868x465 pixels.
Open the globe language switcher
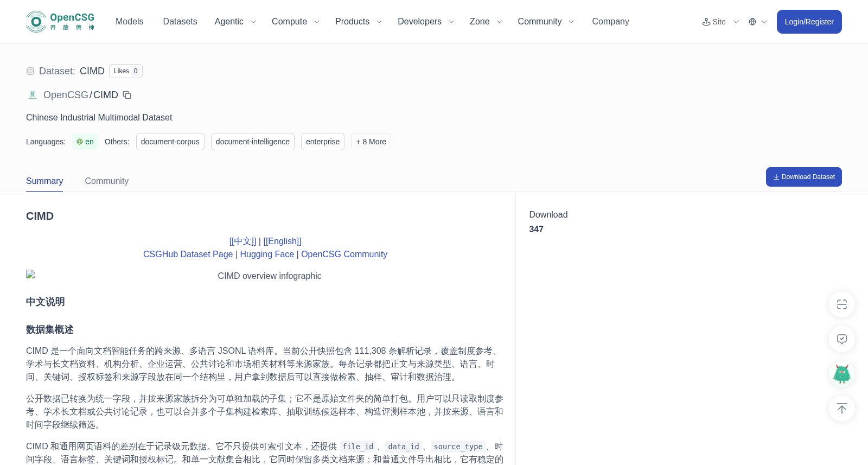[752, 22]
